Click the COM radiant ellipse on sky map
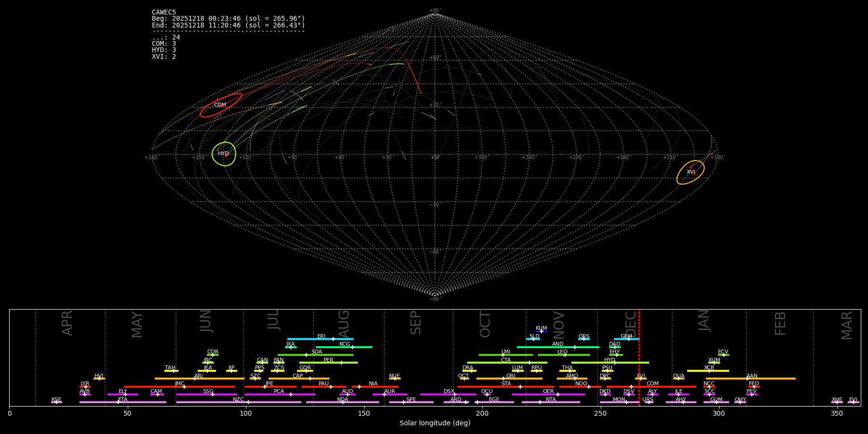The height and width of the screenshot is (434, 868). [220, 105]
